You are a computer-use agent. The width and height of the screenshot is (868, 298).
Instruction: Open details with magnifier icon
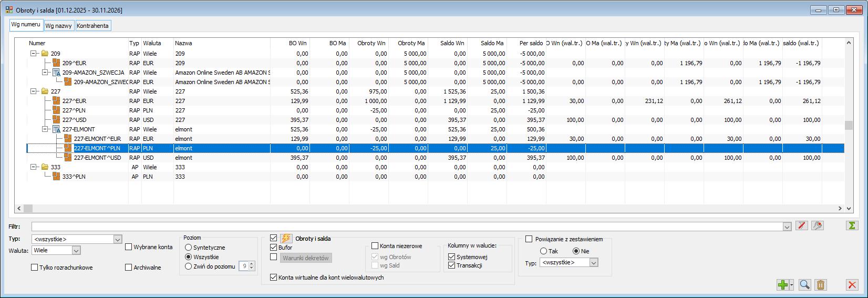[x=804, y=285]
